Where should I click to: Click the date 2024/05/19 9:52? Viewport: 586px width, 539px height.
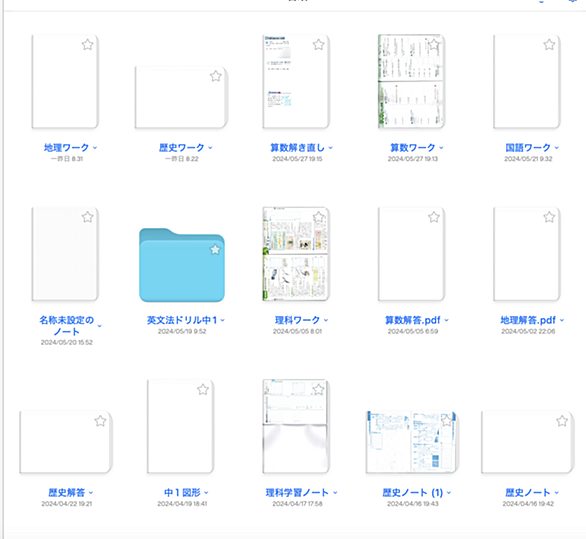click(182, 332)
